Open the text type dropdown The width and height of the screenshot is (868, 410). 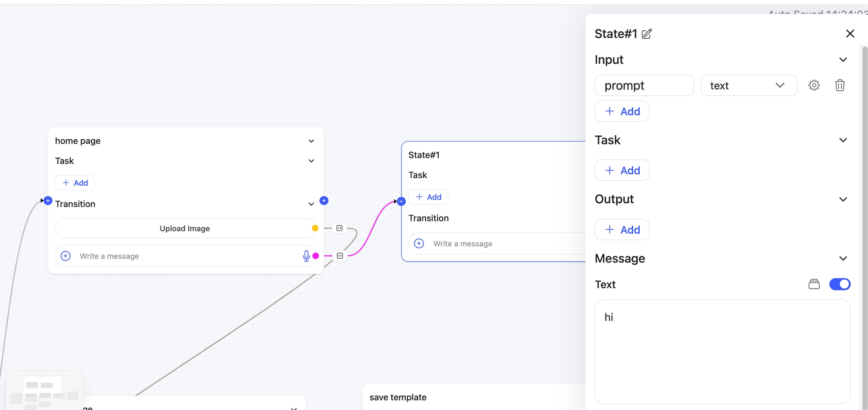pyautogui.click(x=748, y=86)
